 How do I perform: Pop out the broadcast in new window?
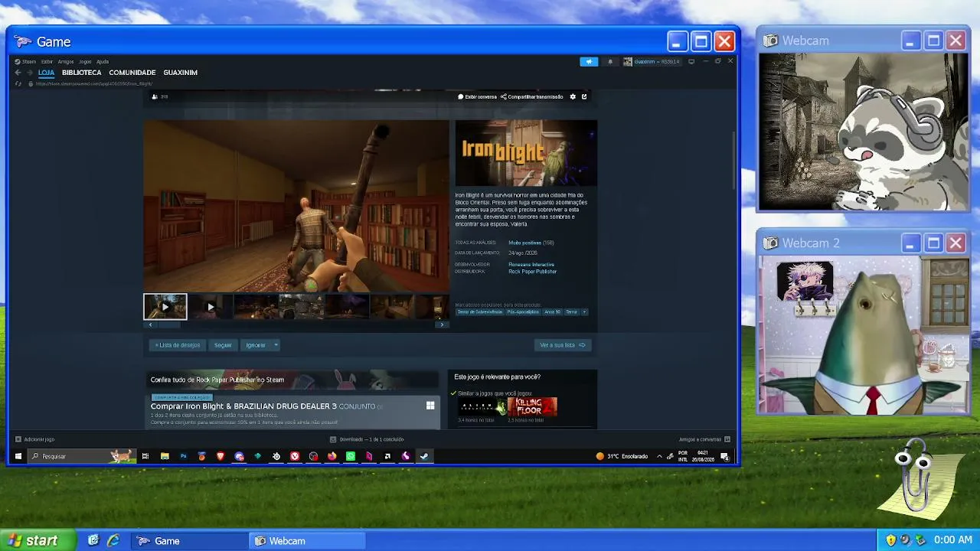[584, 97]
